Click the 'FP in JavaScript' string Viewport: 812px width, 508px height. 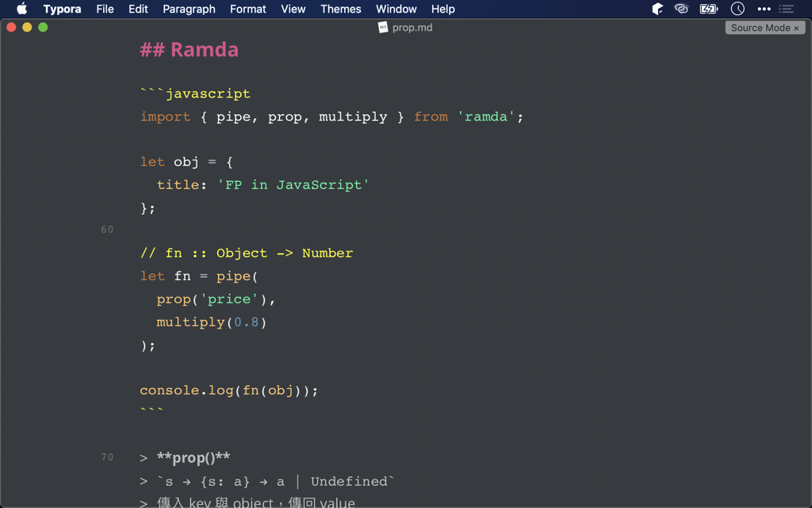(293, 185)
